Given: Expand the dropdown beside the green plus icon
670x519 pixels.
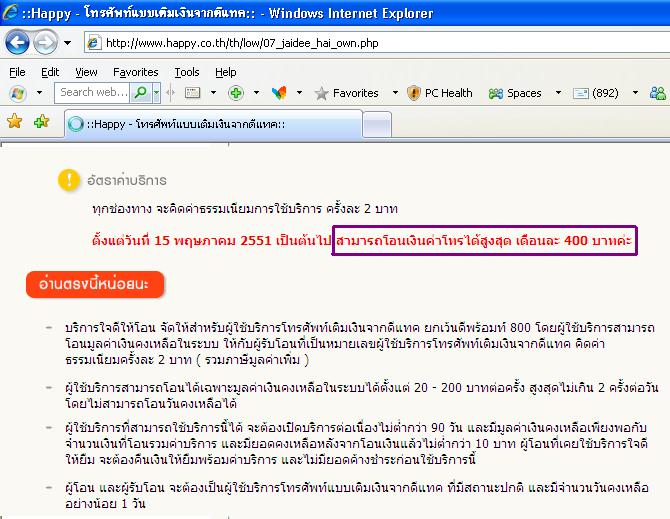Looking at the screenshot, I should coord(256,93).
